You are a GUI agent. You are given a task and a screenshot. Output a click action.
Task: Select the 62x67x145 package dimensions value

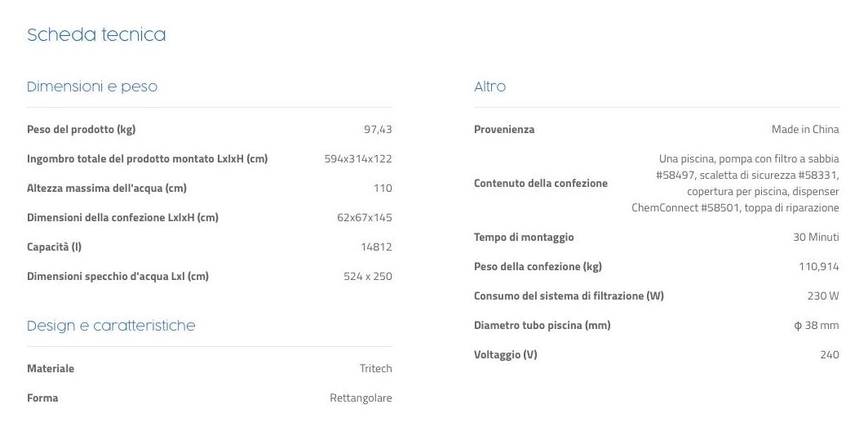pos(365,218)
